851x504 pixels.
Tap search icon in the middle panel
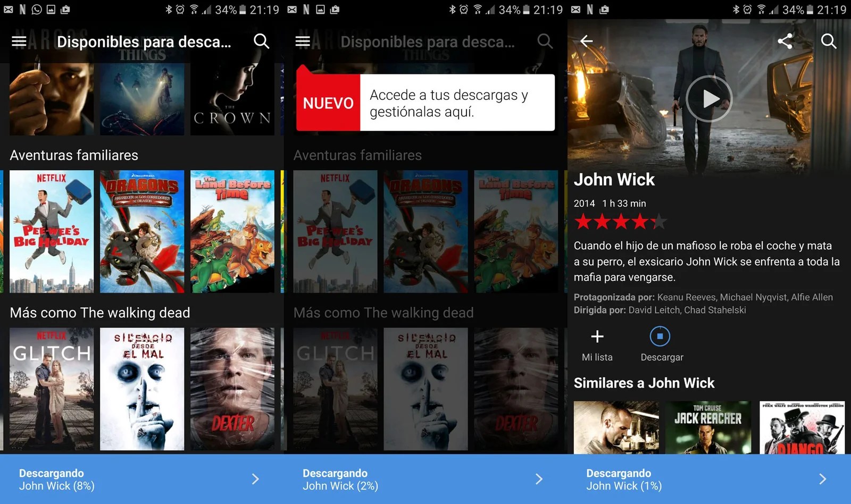click(545, 41)
